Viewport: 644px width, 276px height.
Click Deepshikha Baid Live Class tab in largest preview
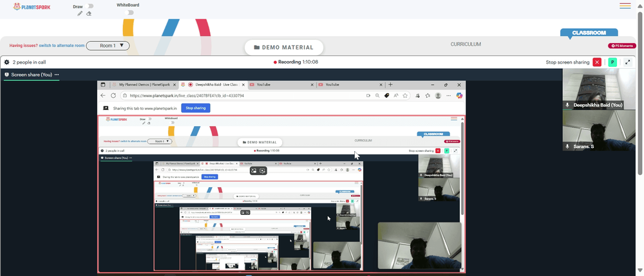pos(213,85)
